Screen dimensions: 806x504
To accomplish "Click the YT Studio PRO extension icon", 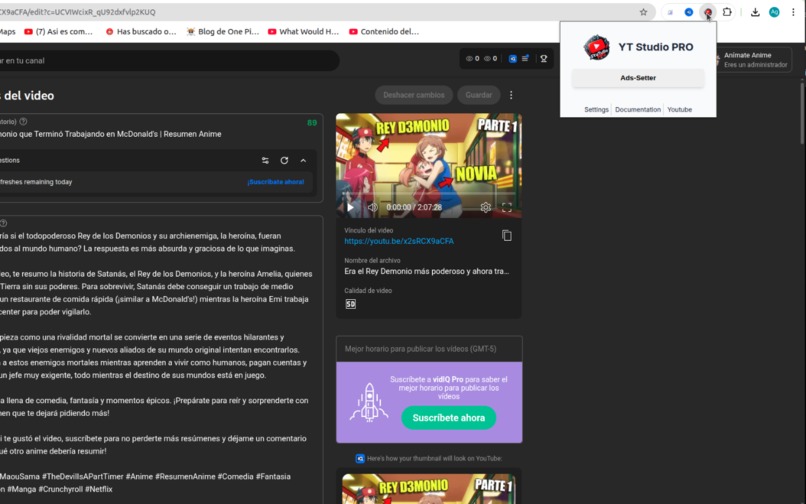I will [708, 12].
